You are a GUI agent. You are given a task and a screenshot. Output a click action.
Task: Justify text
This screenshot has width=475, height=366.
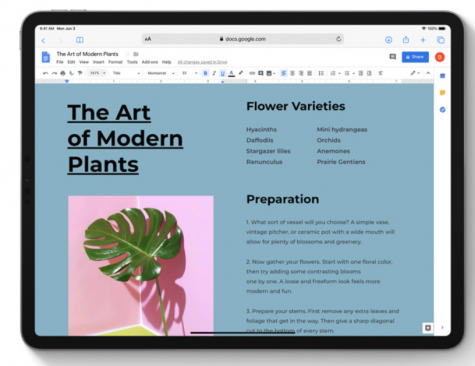[x=310, y=73]
